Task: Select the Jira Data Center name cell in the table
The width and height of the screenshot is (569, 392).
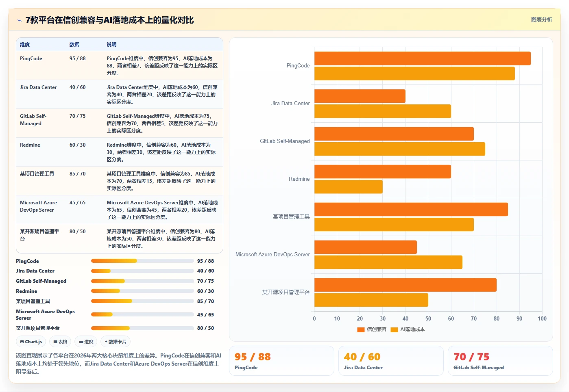Action: tap(41, 94)
